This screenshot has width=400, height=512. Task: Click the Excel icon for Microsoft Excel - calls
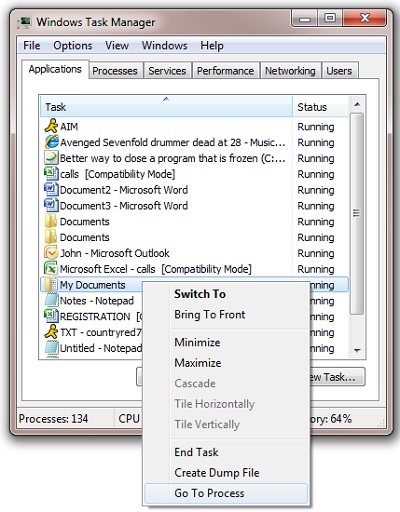pyautogui.click(x=51, y=269)
